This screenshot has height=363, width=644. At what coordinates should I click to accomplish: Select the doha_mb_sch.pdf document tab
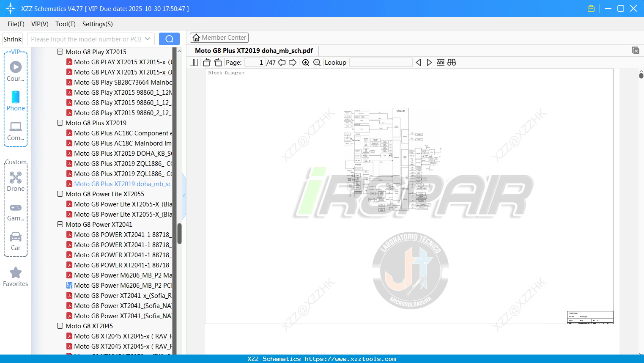coord(254,51)
